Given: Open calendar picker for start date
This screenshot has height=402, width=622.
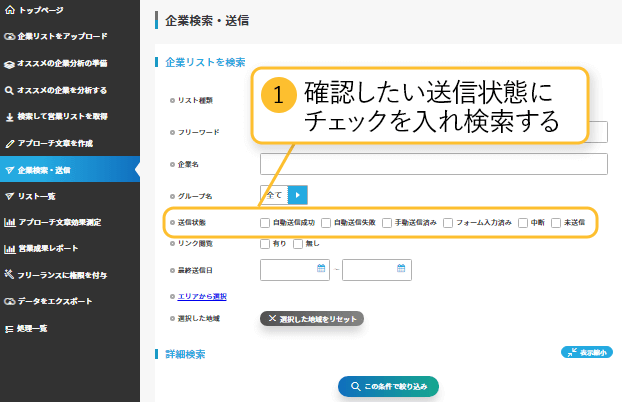Looking at the screenshot, I should pyautogui.click(x=321, y=268).
